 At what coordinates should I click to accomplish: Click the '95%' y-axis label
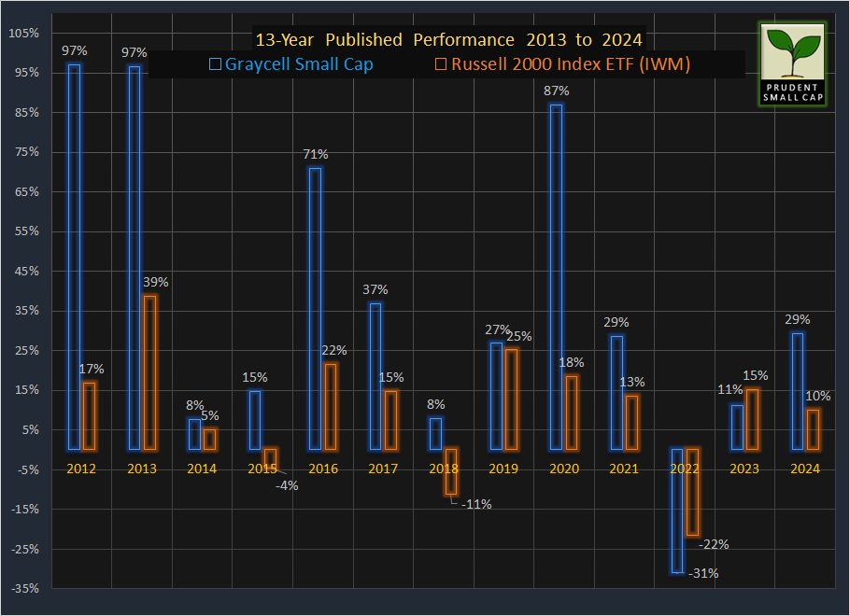[27, 73]
